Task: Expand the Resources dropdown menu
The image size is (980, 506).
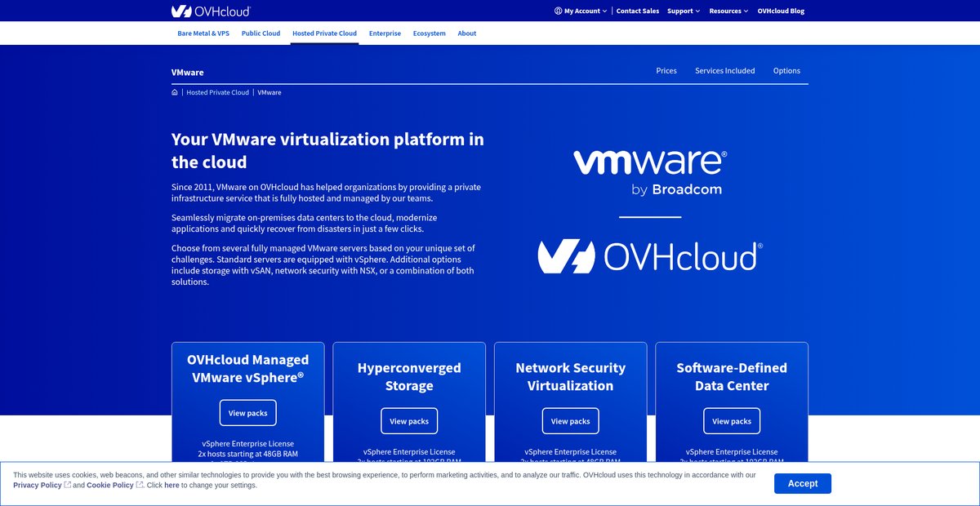Action: point(728,11)
